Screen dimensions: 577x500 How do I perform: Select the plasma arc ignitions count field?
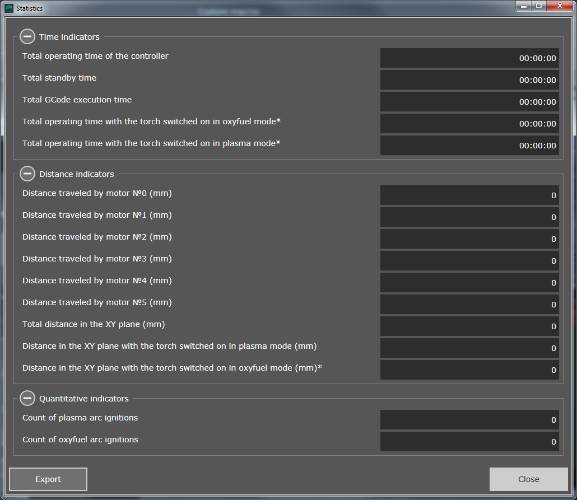pos(470,420)
